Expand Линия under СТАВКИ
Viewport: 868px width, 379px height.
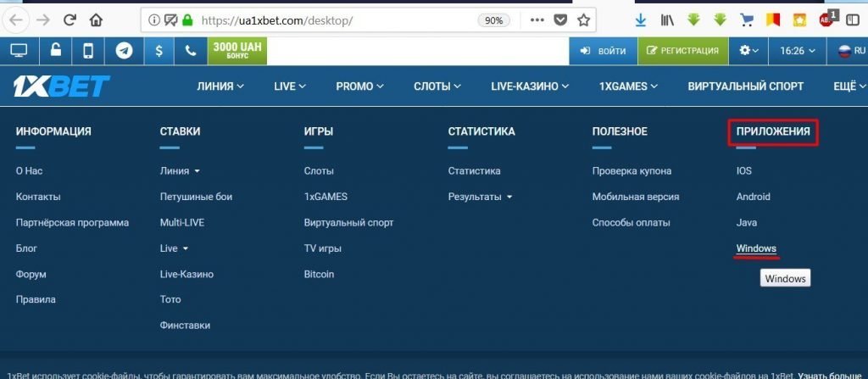pos(180,170)
